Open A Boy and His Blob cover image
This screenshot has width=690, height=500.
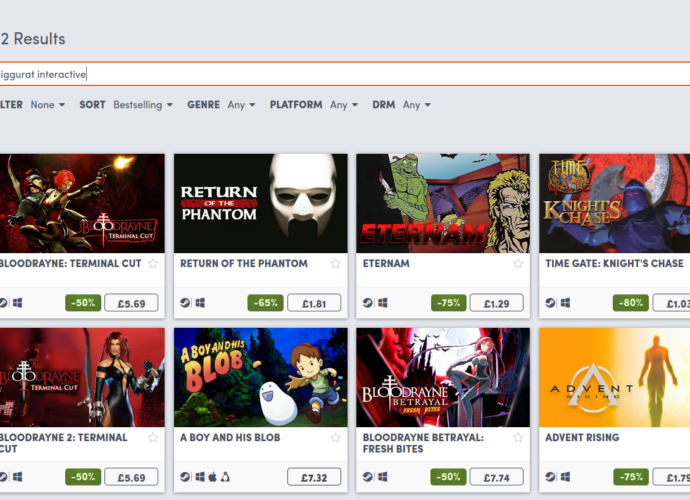(261, 377)
